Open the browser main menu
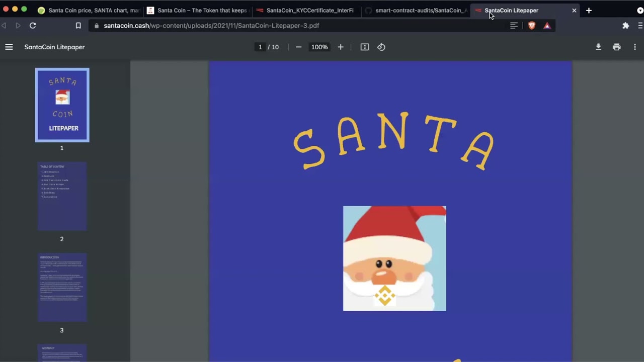This screenshot has height=362, width=644. tap(640, 26)
